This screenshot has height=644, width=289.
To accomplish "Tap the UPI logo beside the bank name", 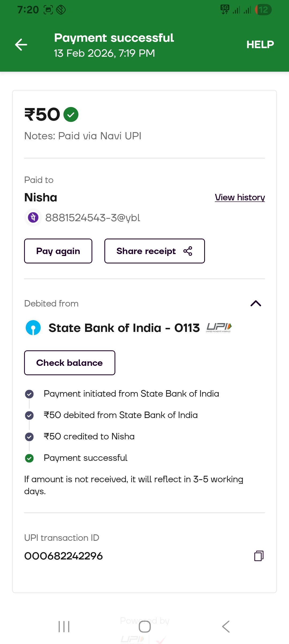I will (219, 327).
